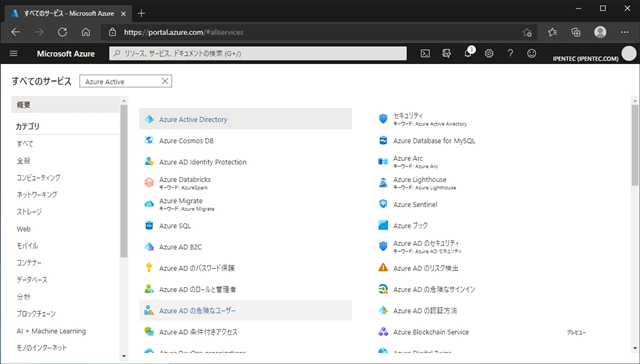
Task: Click the Azure Migrate icon
Action: pos(149,204)
